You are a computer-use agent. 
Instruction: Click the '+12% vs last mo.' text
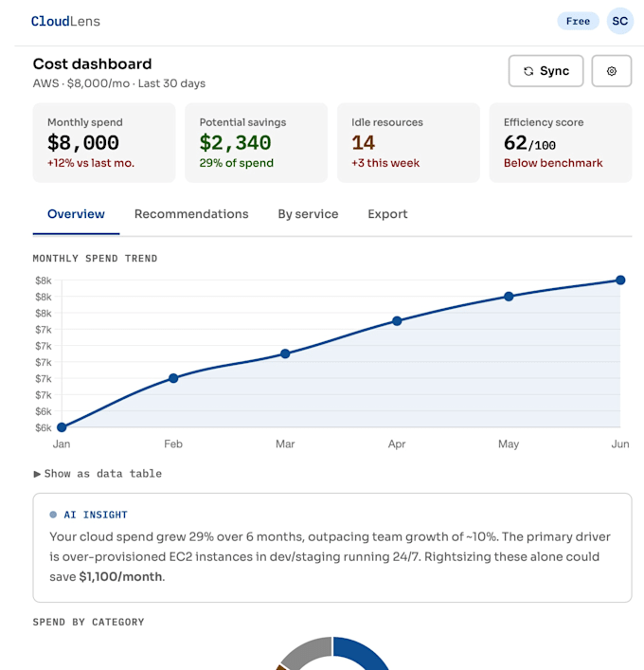tap(91, 163)
